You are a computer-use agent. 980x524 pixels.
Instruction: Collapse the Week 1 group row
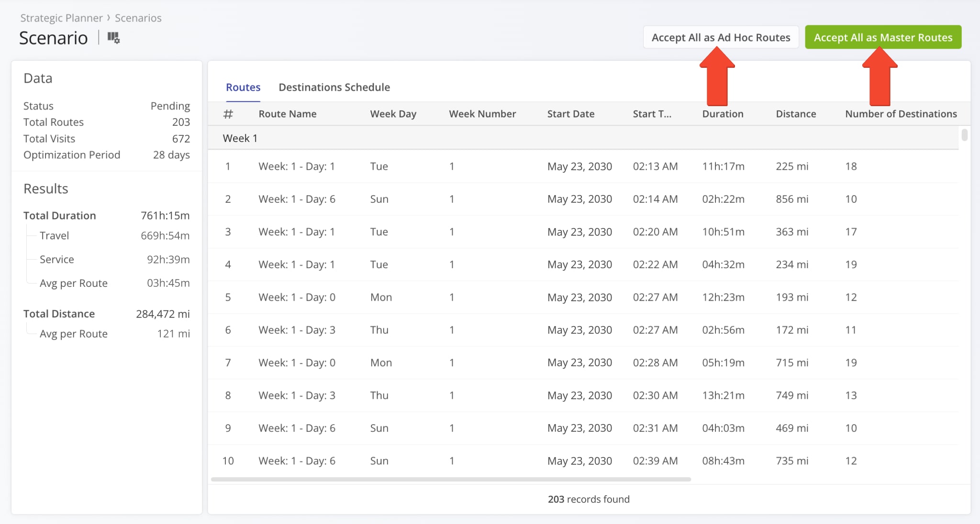click(583, 138)
